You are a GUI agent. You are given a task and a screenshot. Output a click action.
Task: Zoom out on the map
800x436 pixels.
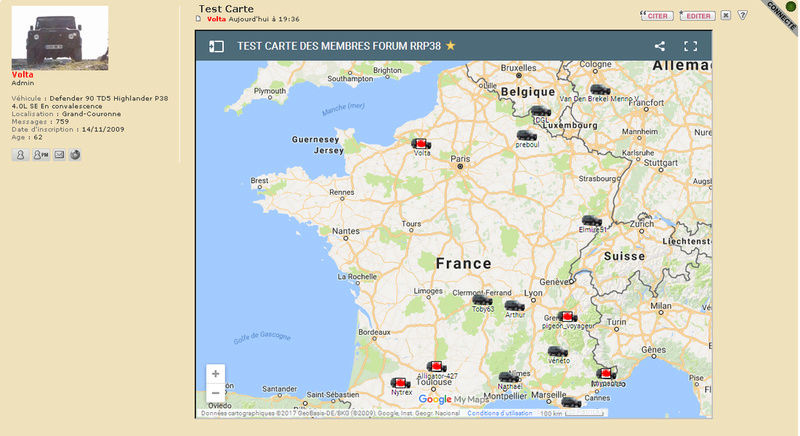coord(215,393)
